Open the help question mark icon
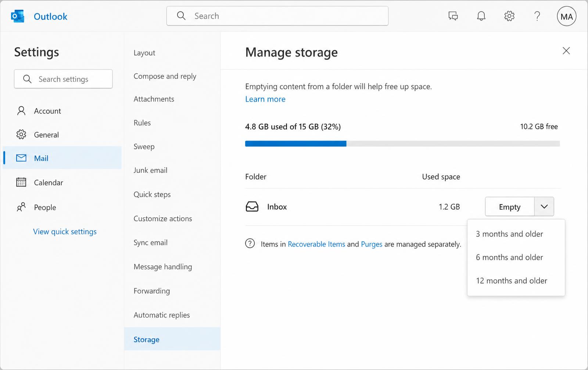Viewport: 588px width, 370px height. click(x=537, y=16)
